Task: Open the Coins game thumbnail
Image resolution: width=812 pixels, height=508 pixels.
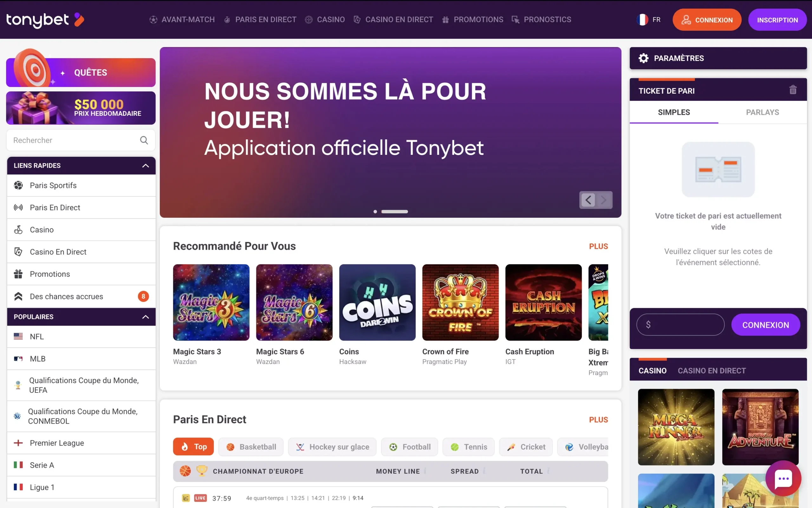Action: tap(377, 302)
